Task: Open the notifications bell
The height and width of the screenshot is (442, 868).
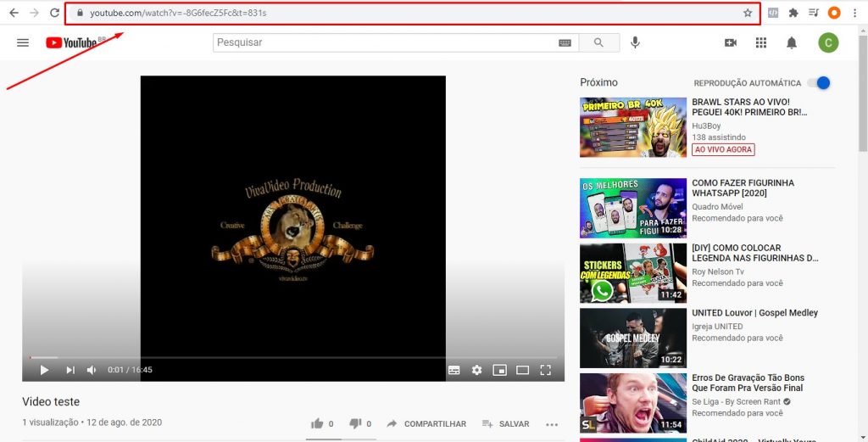Action: (x=792, y=42)
